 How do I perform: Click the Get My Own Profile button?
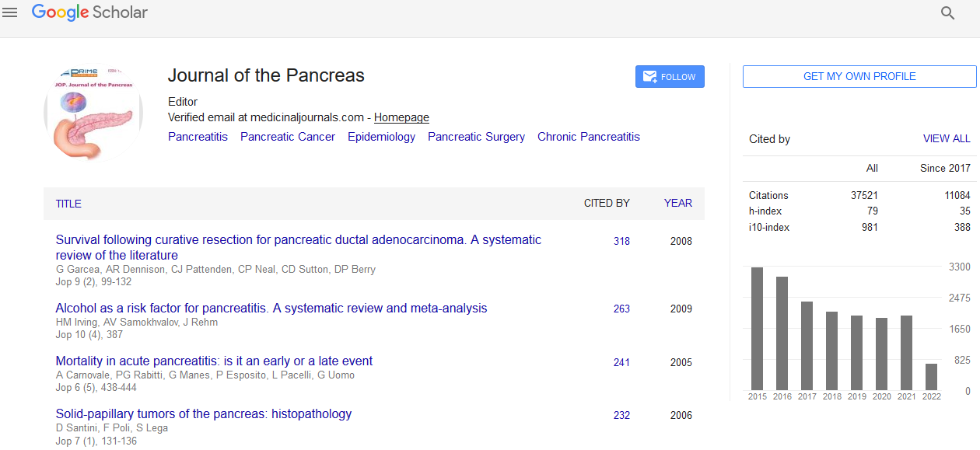click(x=859, y=76)
